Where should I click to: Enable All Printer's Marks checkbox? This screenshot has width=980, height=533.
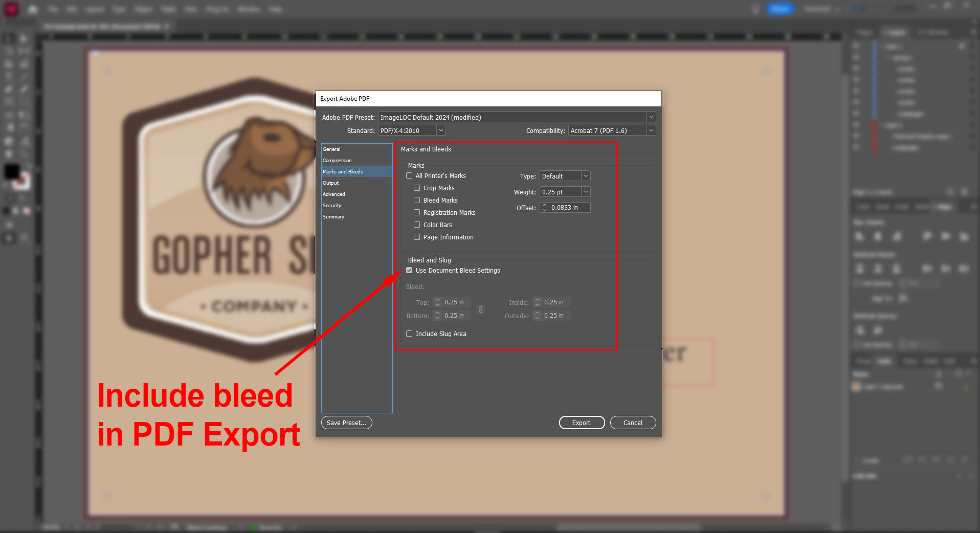pyautogui.click(x=409, y=175)
